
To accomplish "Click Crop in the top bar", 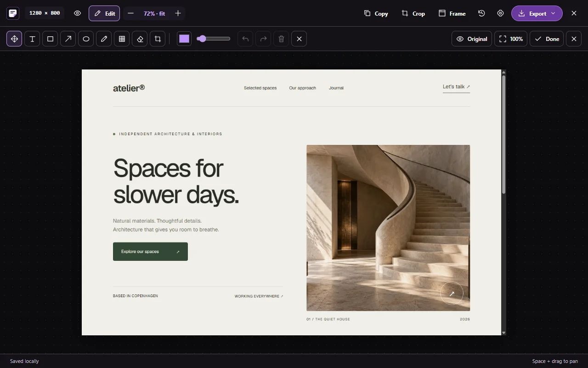I will click(x=413, y=13).
